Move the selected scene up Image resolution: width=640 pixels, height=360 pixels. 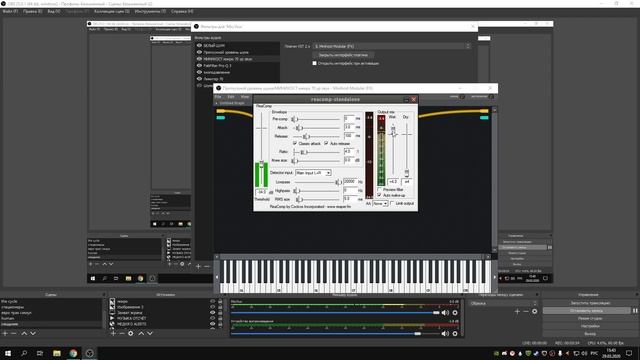(x=24, y=333)
